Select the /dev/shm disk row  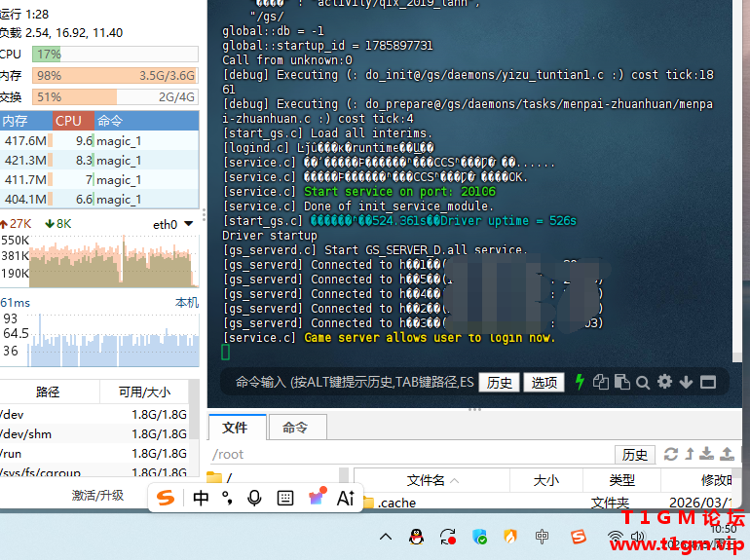tap(94, 433)
